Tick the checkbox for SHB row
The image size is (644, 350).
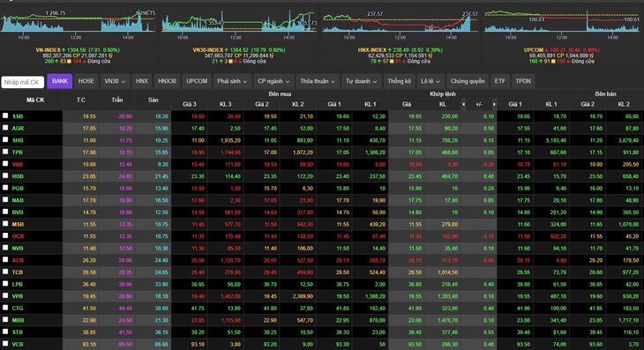click(5, 139)
